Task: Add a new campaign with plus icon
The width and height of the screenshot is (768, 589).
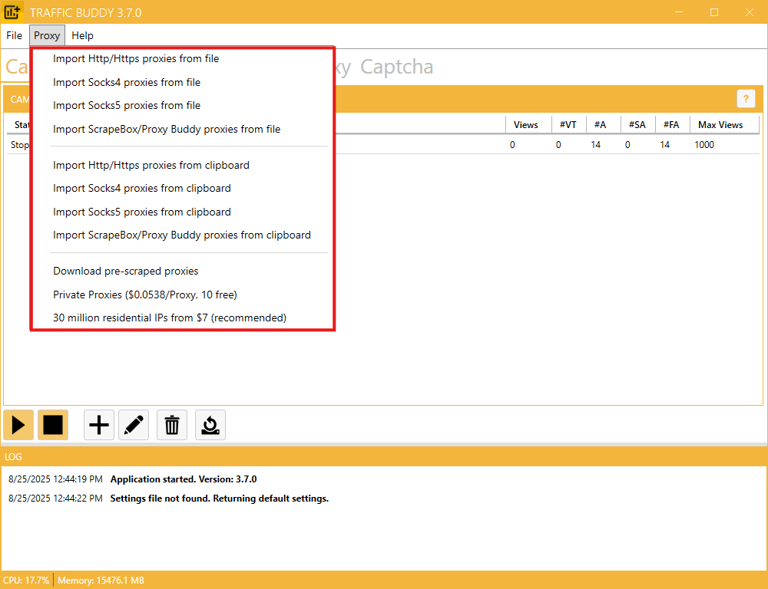Action: 99,425
